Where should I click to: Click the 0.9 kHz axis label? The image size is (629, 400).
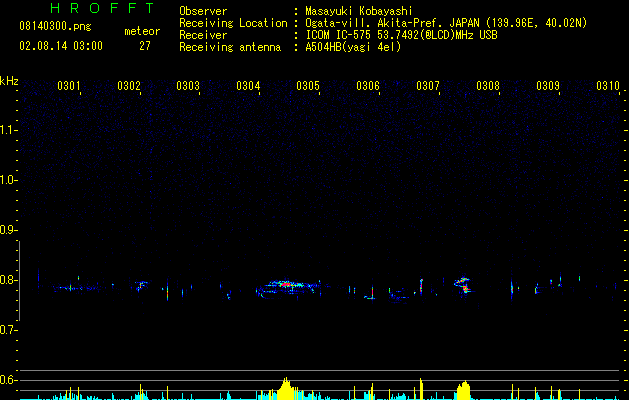pos(7,230)
